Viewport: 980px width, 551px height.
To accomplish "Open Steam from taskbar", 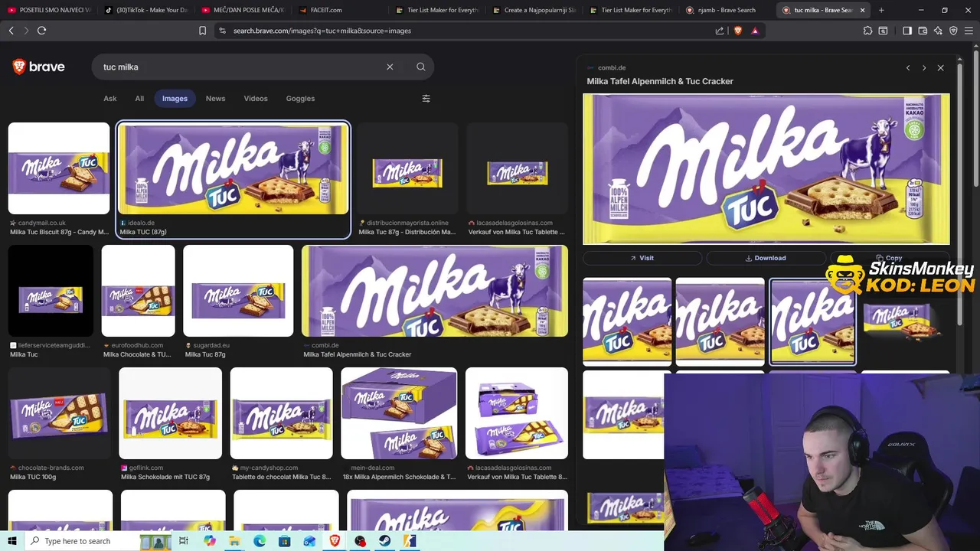I will tap(385, 541).
